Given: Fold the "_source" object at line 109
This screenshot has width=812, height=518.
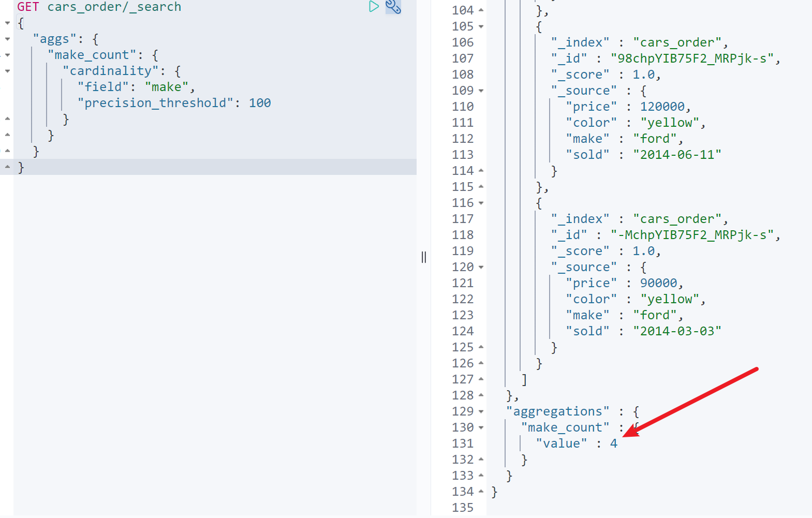Looking at the screenshot, I should 481,91.
